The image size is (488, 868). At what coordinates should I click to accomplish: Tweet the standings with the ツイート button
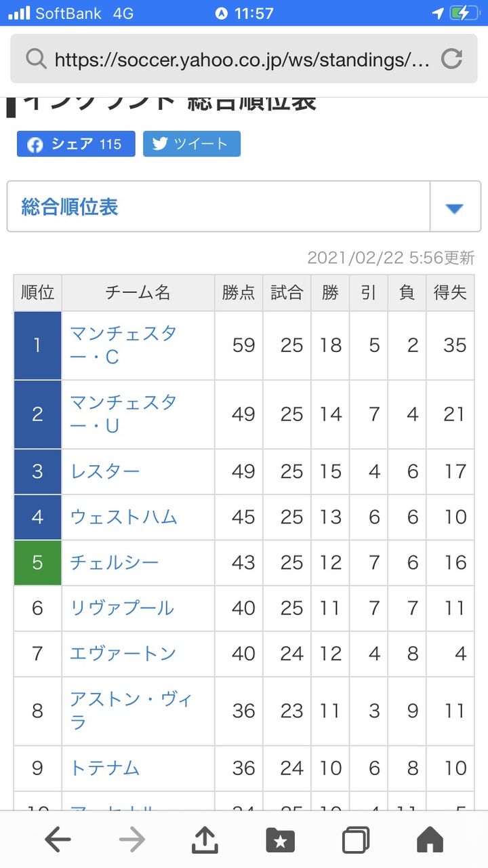click(x=192, y=144)
